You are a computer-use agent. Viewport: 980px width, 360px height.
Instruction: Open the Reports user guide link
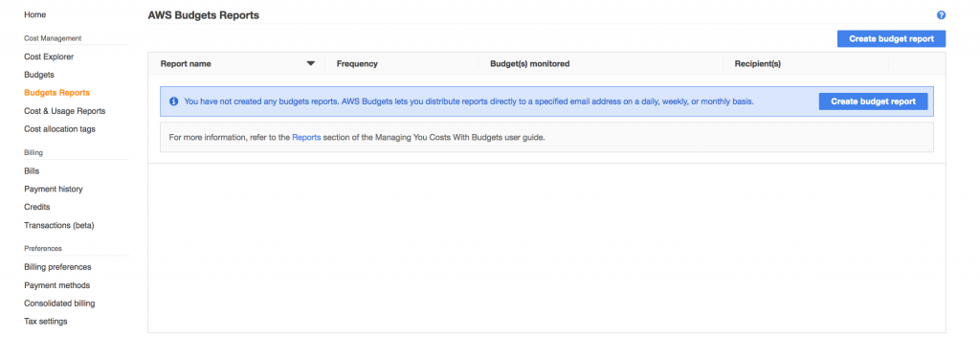(306, 138)
